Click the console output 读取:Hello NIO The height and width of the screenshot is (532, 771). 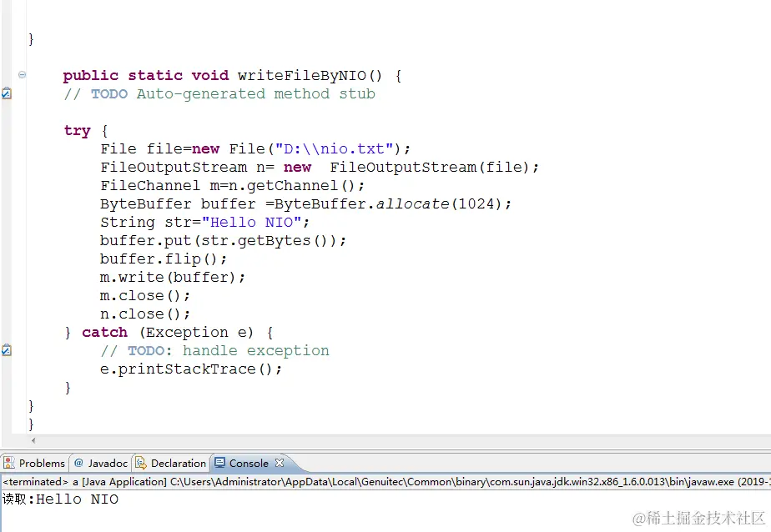point(60,499)
